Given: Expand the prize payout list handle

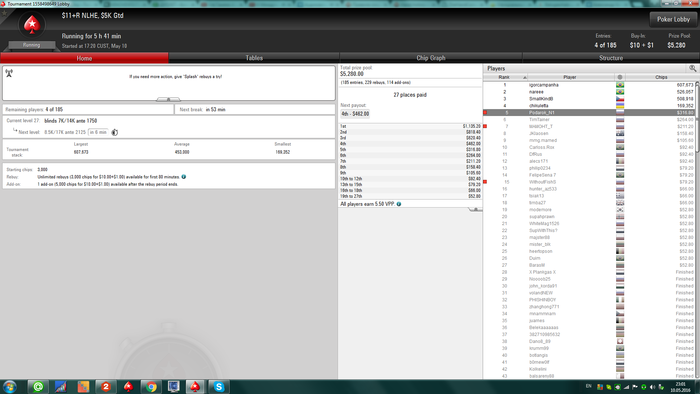Looking at the screenshot, I should point(475,209).
